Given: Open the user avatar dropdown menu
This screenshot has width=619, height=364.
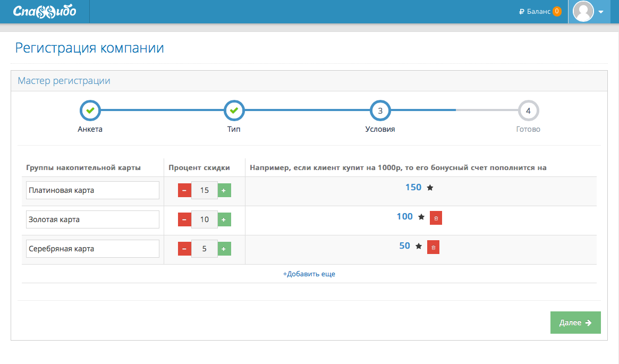Looking at the screenshot, I should point(600,12).
